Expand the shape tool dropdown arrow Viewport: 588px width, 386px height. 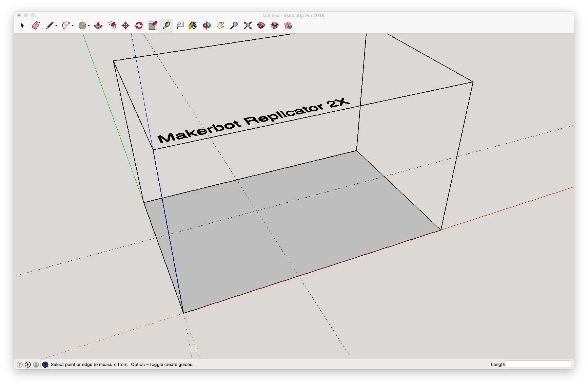tap(89, 25)
